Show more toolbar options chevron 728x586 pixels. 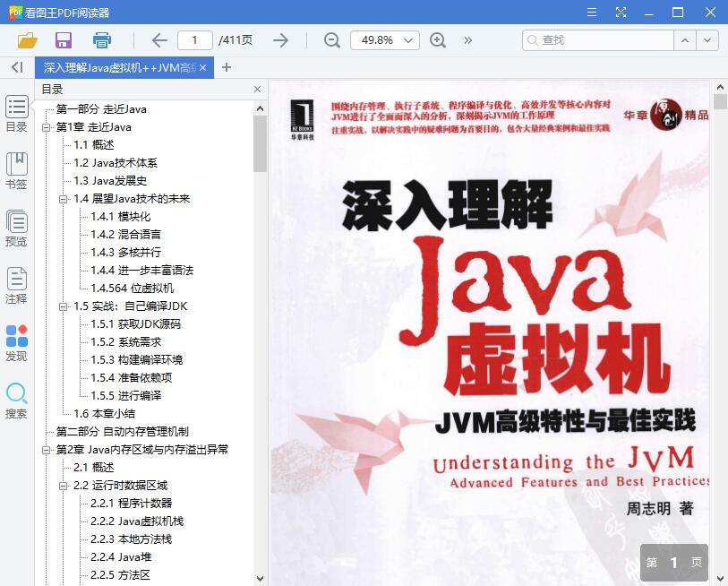(x=468, y=40)
